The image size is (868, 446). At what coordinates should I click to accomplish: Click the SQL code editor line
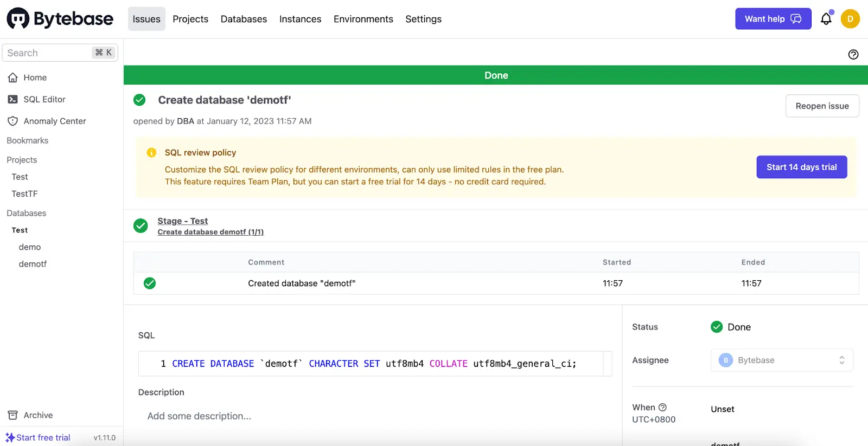pos(375,364)
